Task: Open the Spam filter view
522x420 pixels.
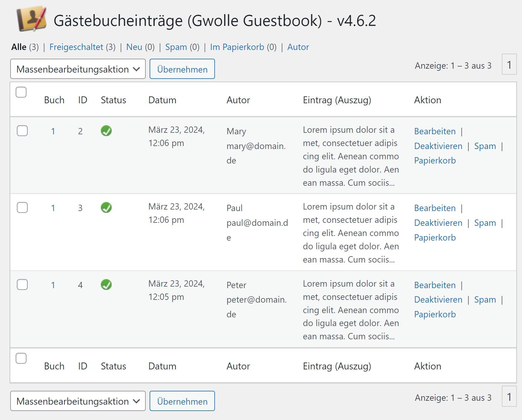Action: click(x=176, y=47)
